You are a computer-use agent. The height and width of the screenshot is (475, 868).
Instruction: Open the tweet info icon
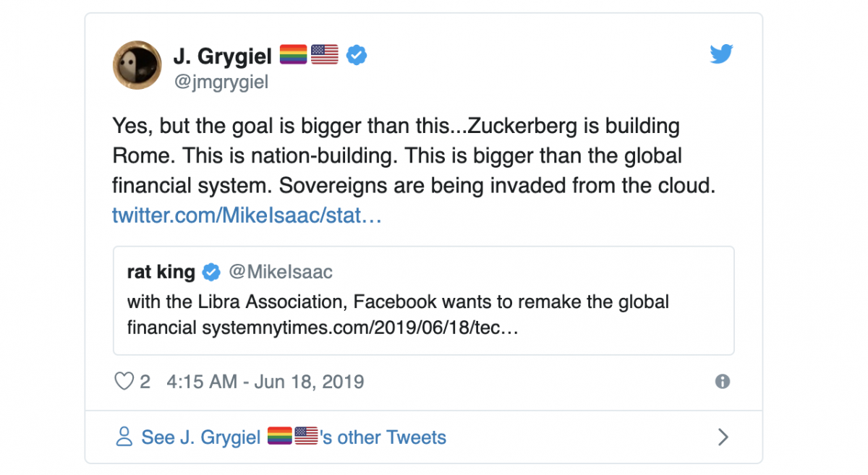coord(722,382)
